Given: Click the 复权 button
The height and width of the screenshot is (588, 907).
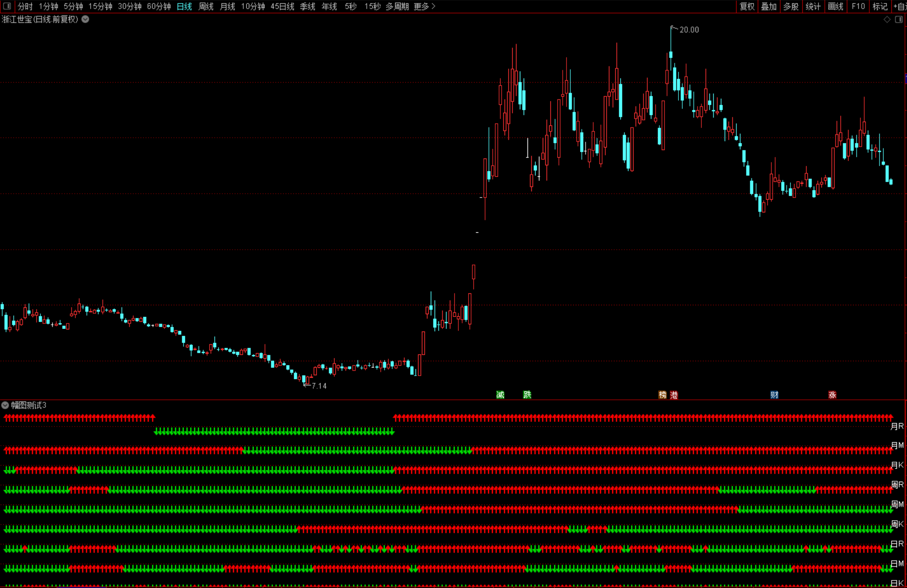Looking at the screenshot, I should click(x=747, y=6).
